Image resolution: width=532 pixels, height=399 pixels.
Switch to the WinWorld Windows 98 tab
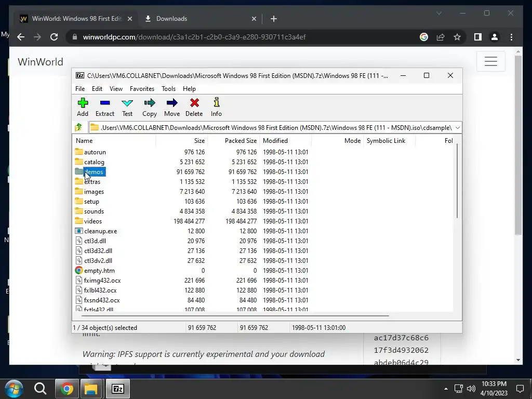76,19
